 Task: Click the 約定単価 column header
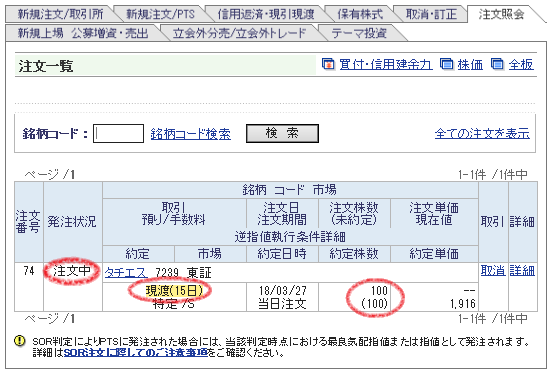pos(434,254)
